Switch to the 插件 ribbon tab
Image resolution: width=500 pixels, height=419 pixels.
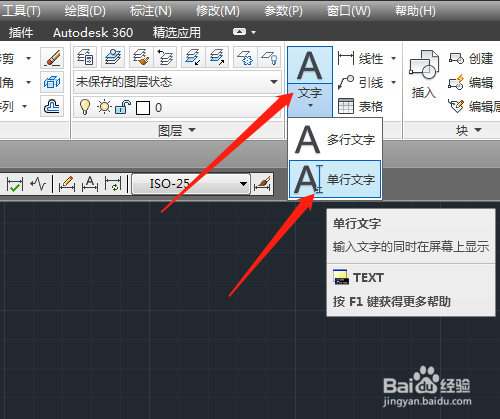[21, 32]
